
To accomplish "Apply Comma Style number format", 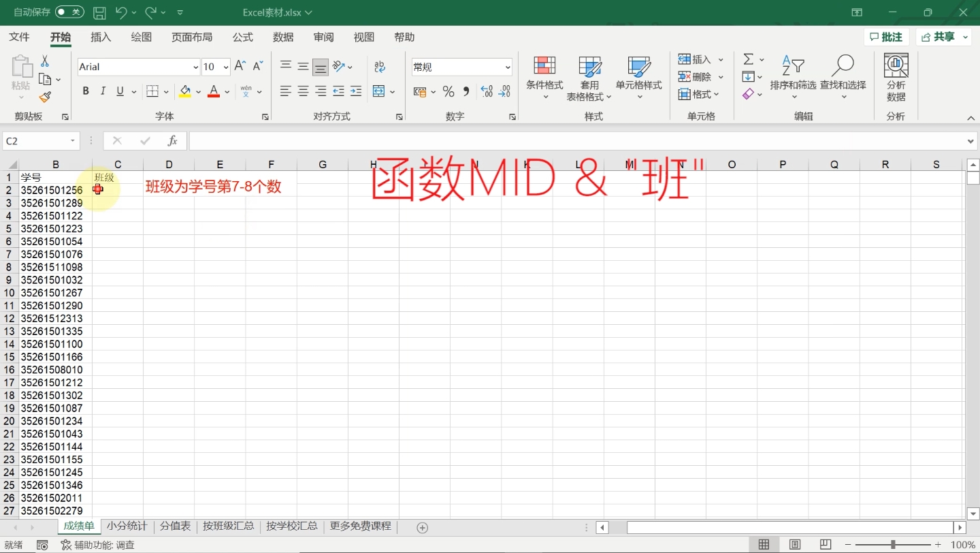I will pyautogui.click(x=466, y=91).
